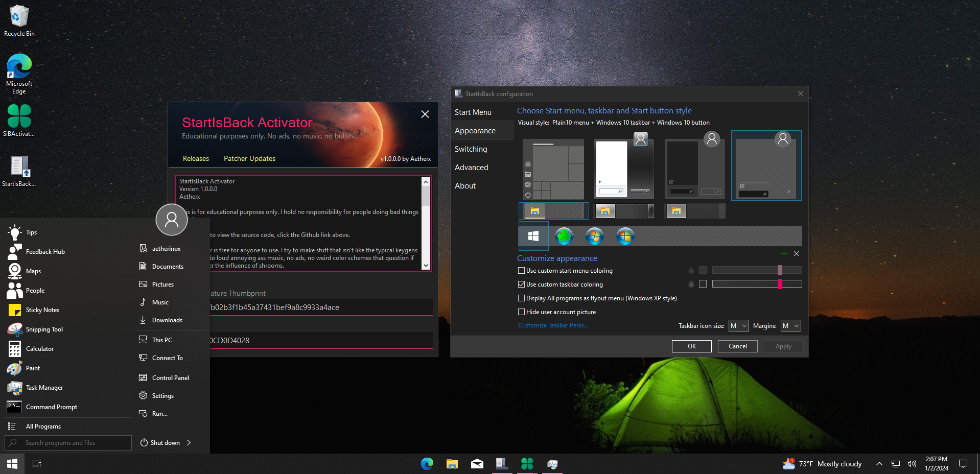Click the user account picture atop Start menu

point(172,220)
